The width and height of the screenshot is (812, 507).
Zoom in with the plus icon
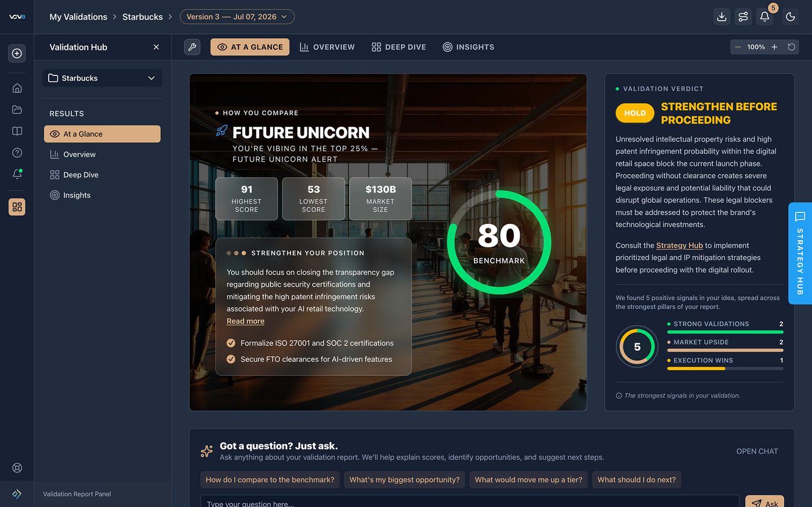[774, 47]
